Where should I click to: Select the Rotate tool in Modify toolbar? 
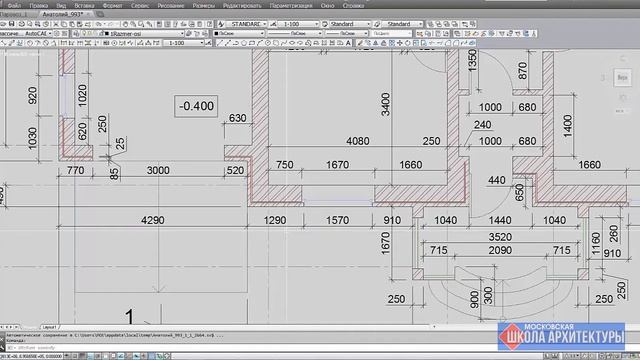(x=408, y=43)
